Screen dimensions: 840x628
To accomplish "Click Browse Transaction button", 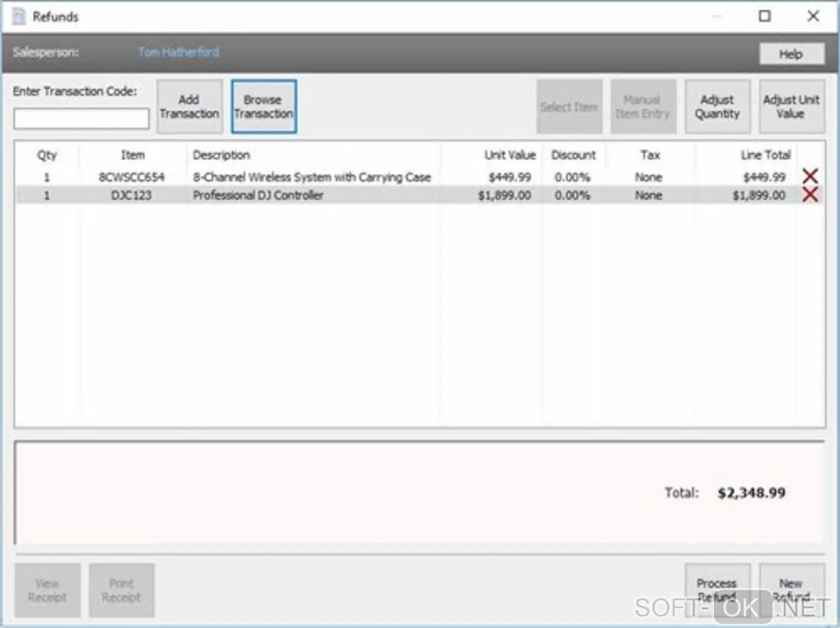I will pos(264,106).
